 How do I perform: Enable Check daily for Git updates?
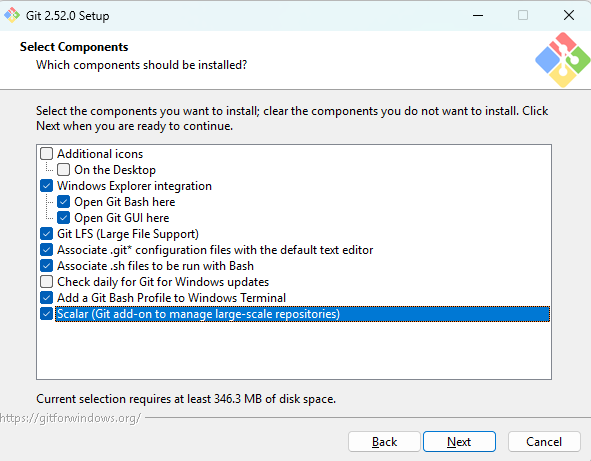click(x=46, y=282)
